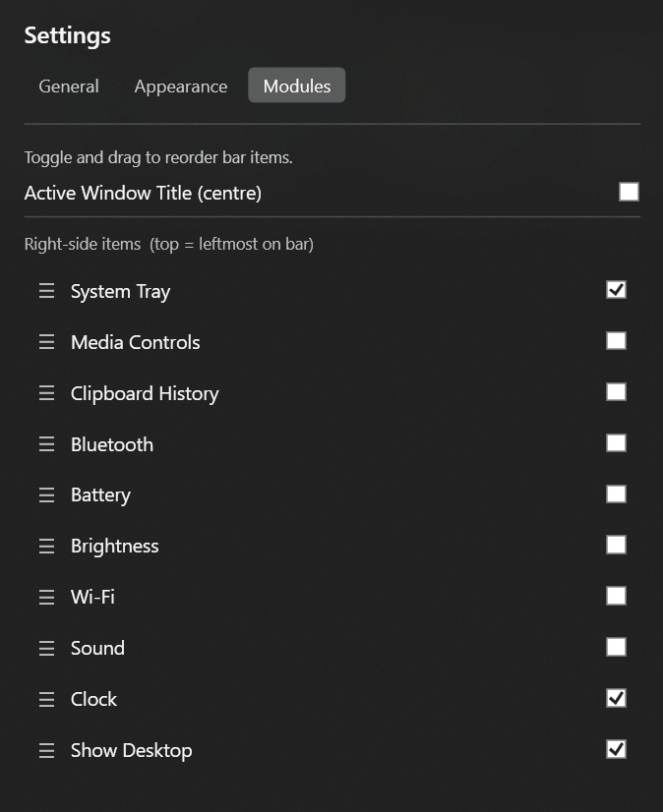Image resolution: width=663 pixels, height=812 pixels.
Task: Click the drag handle icon beside Battery
Action: pos(46,495)
